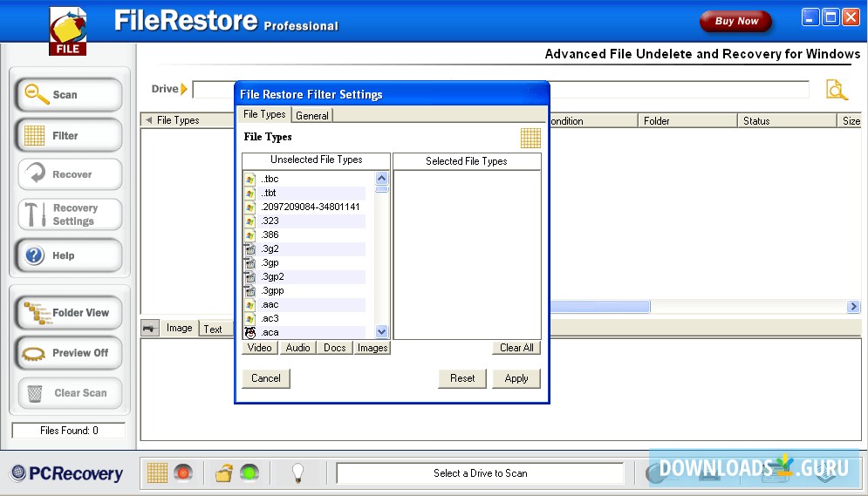Click the folder icon in bottom toolbar
868x496 pixels.
tap(224, 473)
